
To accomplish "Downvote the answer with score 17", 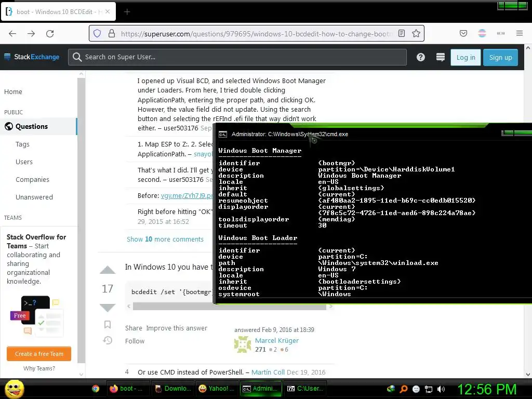I will (108, 308).
